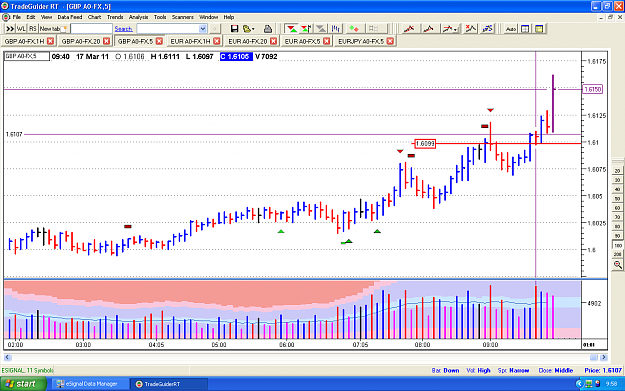This screenshot has height=391, width=625.
Task: Toggle the grey triangle indicators icon
Action: tap(320, 29)
